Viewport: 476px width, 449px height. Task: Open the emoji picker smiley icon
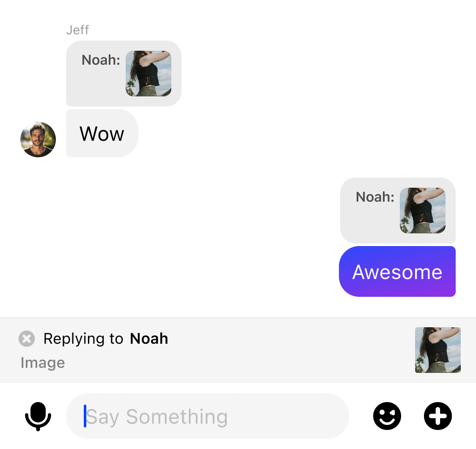pos(387,416)
